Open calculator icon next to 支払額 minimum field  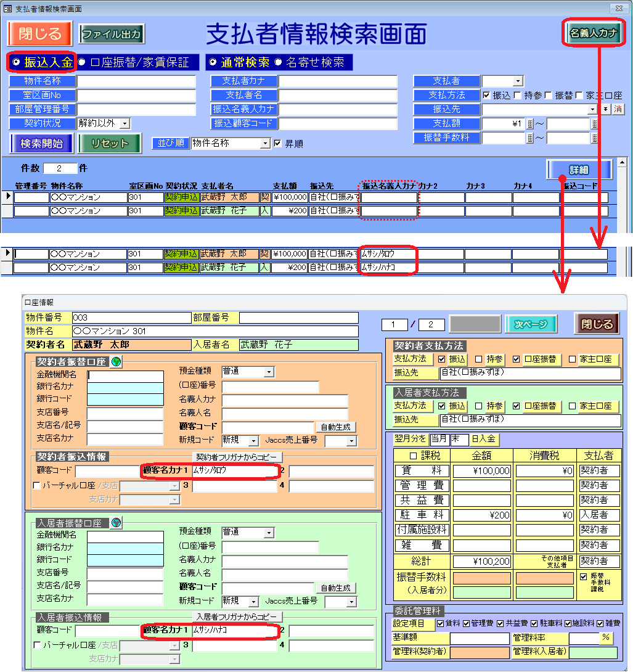530,123
